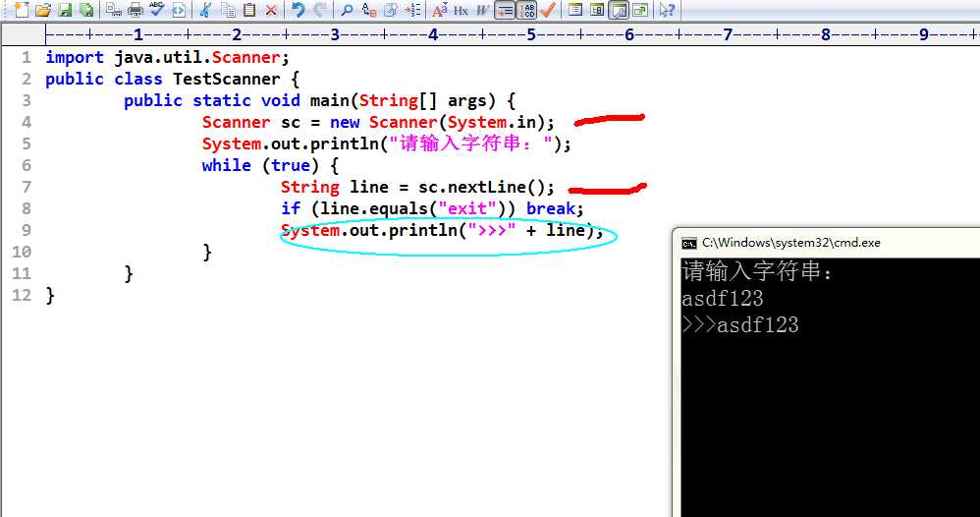Click "nextLine" on line 7
The height and width of the screenshot is (517, 980).
pyautogui.click(x=487, y=187)
